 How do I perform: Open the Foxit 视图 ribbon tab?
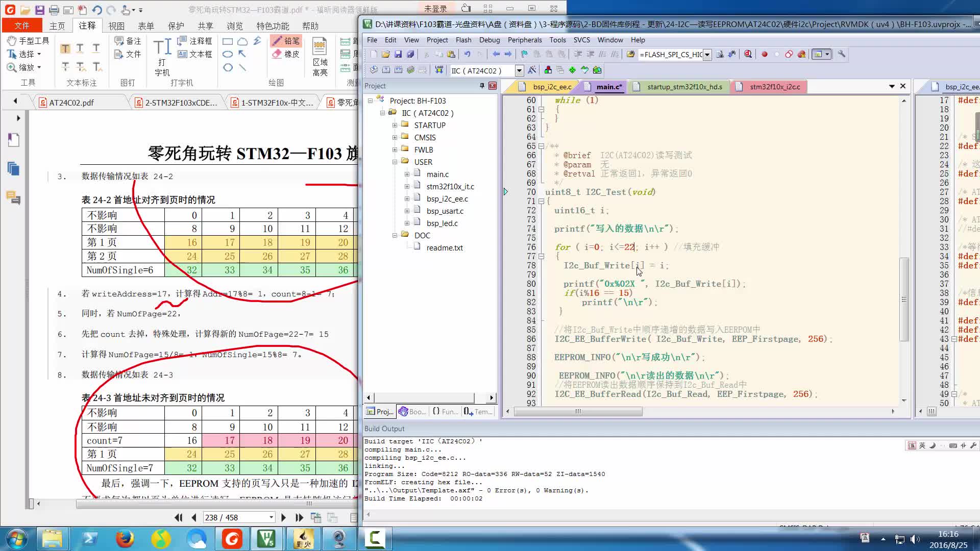tap(116, 26)
